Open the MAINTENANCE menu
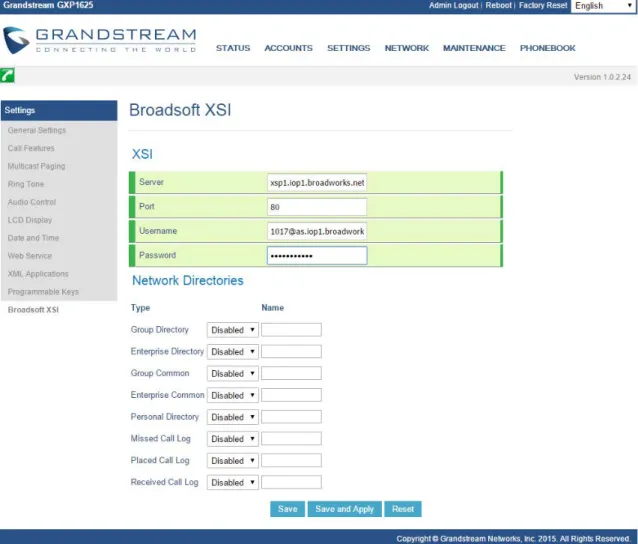638x544 pixels. 474,48
